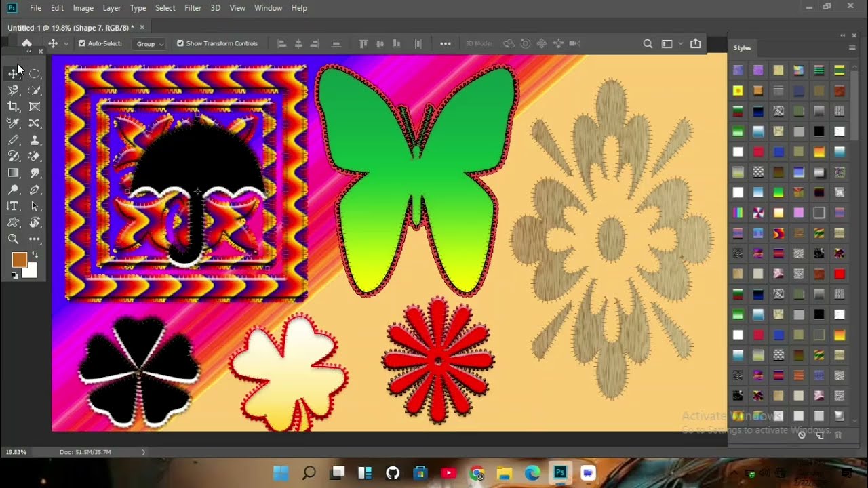Toggle Show Transform Controls checkbox
Screen dimensions: 868x488
point(180,43)
